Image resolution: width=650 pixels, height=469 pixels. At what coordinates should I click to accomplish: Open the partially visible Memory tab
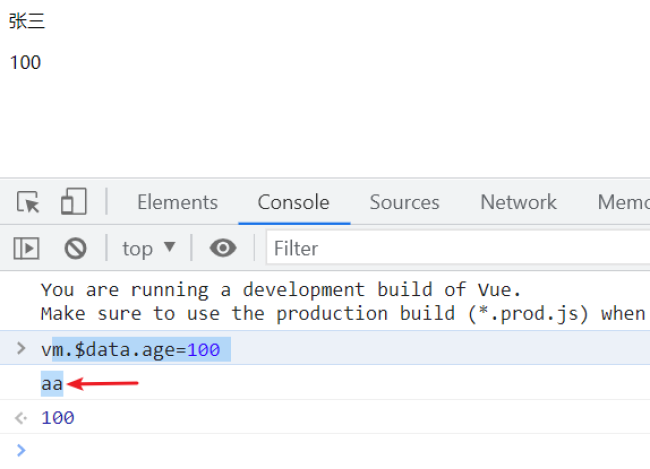pyautogui.click(x=623, y=202)
